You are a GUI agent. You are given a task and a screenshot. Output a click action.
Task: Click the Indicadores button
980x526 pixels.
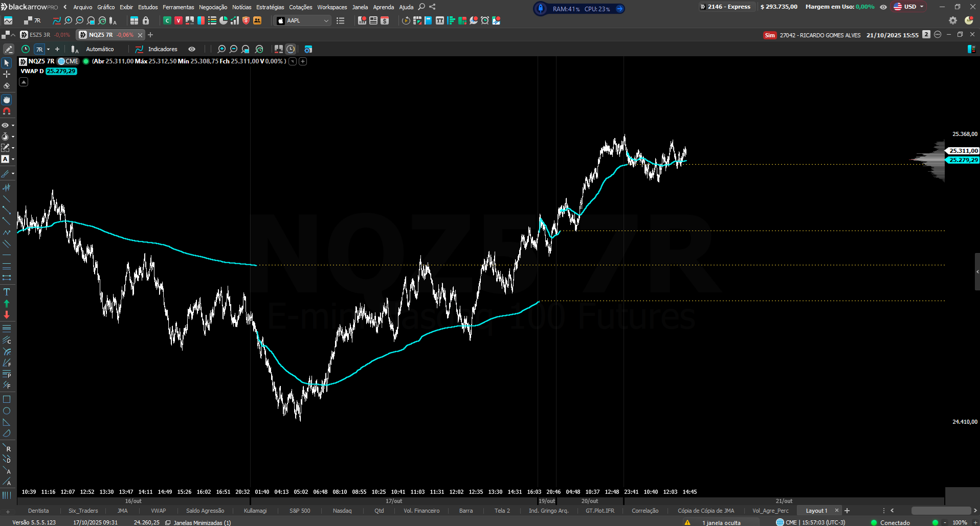tap(162, 49)
